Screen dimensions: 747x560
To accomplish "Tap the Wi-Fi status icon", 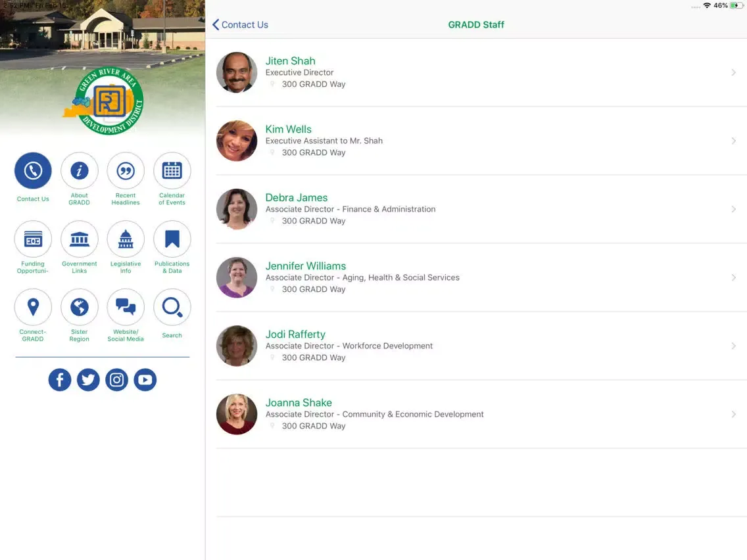I will (707, 6).
